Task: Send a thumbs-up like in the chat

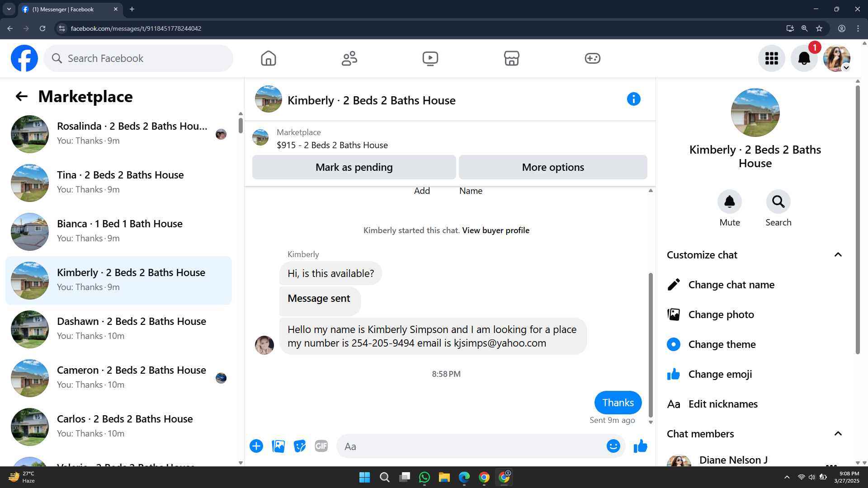Action: tap(640, 446)
